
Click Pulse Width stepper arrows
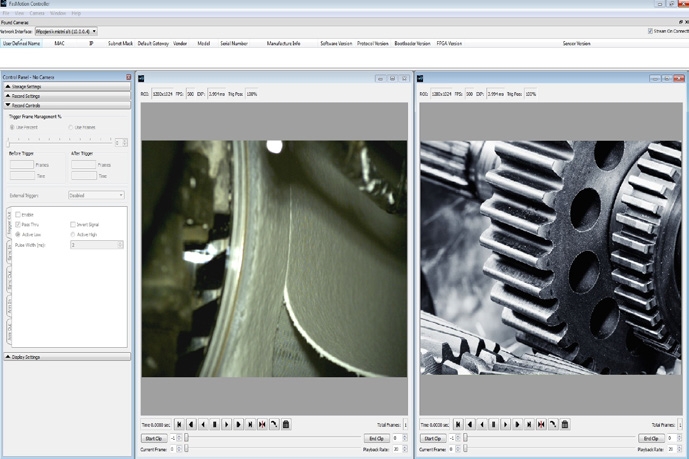tap(120, 245)
